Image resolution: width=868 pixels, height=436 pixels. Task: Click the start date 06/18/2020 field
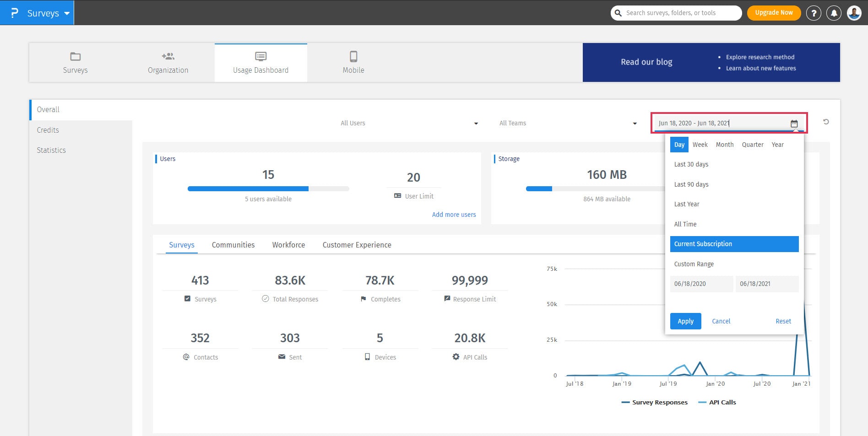(701, 284)
